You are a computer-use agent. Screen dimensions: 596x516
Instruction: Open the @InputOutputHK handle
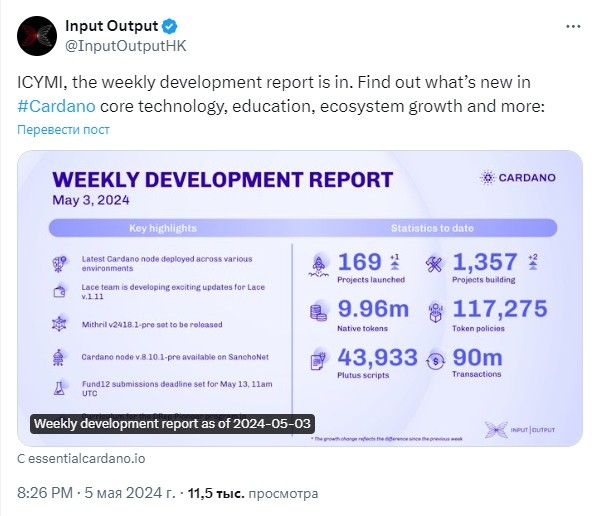coord(126,46)
